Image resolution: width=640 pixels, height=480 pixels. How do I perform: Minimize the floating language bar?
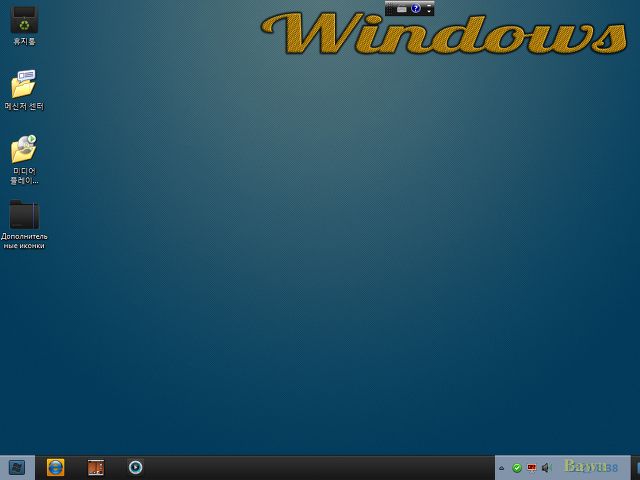429,4
